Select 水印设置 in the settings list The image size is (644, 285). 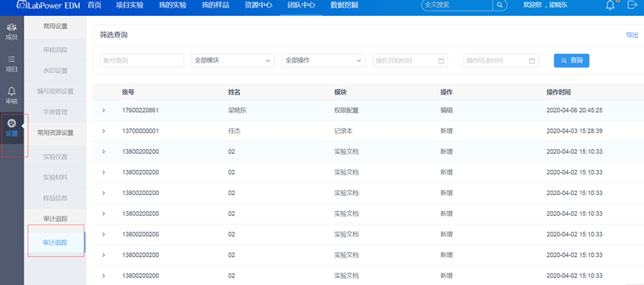pyautogui.click(x=55, y=70)
